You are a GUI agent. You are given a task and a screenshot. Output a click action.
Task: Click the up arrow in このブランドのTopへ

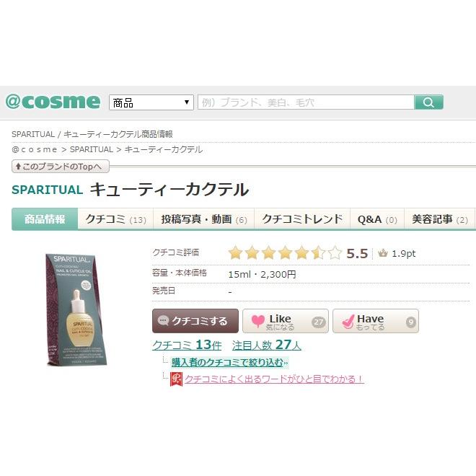pyautogui.click(x=18, y=166)
